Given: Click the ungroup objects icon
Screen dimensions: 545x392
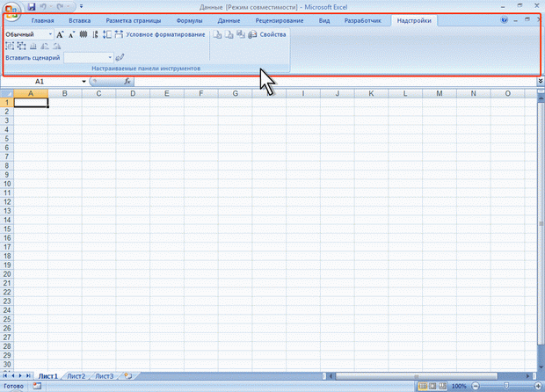Looking at the screenshot, I should tap(22, 46).
